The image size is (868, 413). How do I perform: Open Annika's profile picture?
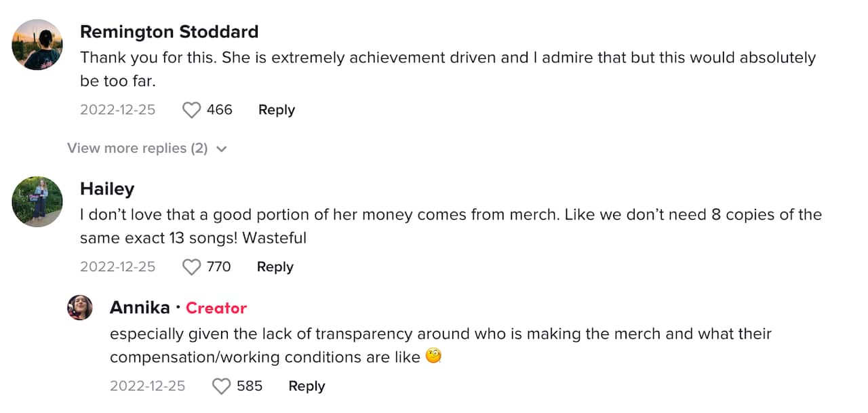(x=81, y=307)
